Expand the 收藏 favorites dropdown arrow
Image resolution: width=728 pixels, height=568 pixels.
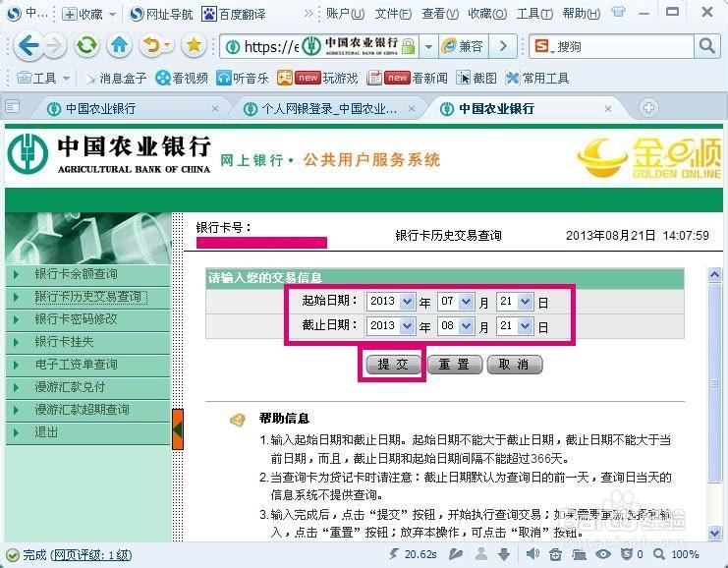pyautogui.click(x=112, y=15)
